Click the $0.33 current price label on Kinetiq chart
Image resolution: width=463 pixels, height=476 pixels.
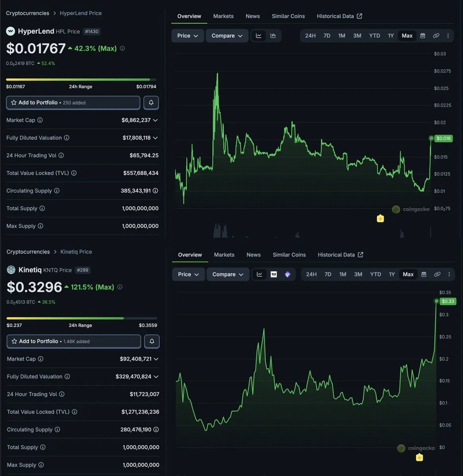click(448, 301)
